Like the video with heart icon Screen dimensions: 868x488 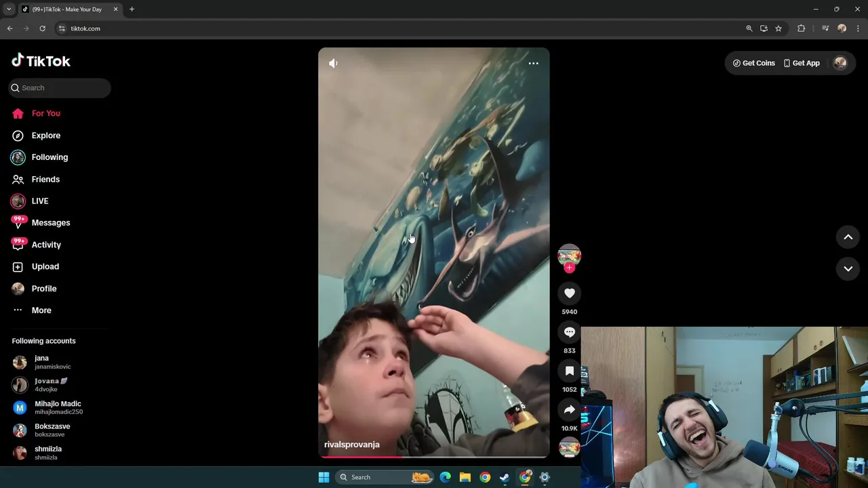pos(570,293)
